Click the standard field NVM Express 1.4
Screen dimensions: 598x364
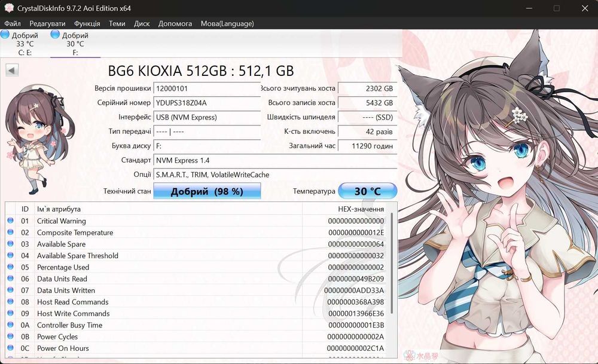click(275, 160)
